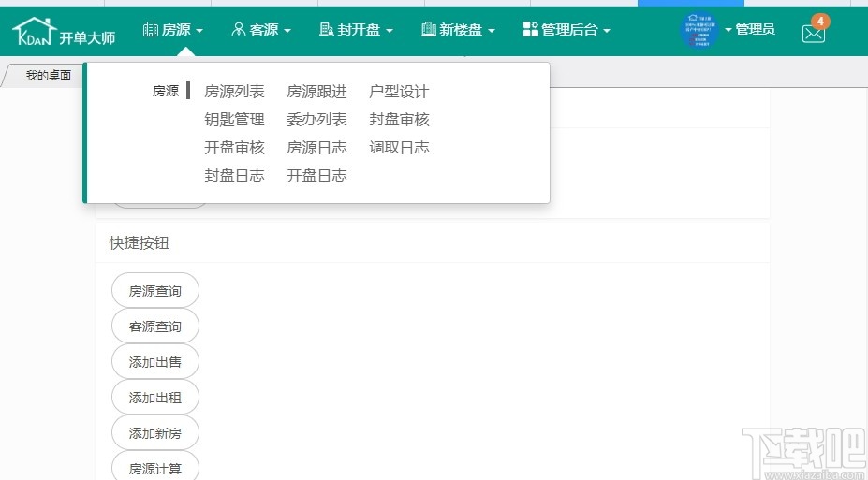Screen dimensions: 868x480
Task: Open 委办列表 in the submenu
Action: tap(317, 120)
